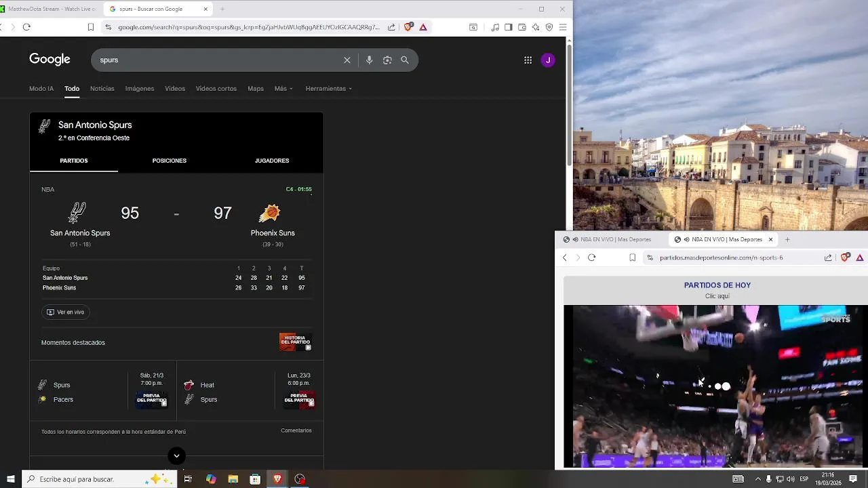Expand the Herramientas dropdown
The width and height of the screenshot is (868, 488).
pos(329,89)
